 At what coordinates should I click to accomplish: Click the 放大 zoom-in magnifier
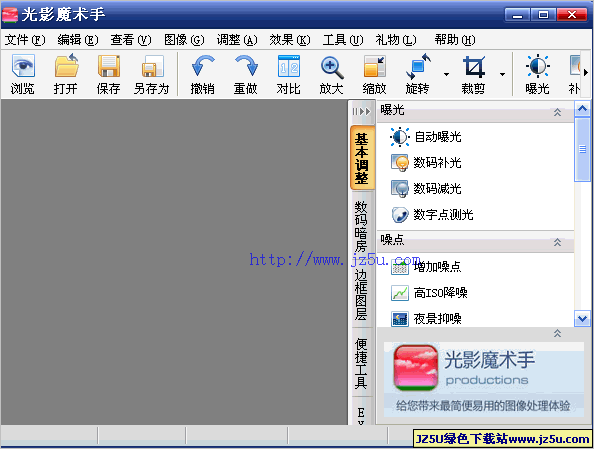click(x=332, y=67)
